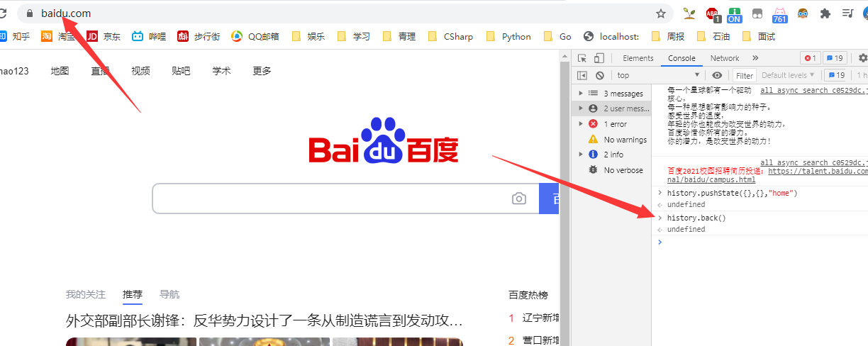Image resolution: width=868 pixels, height=346 pixels.
Task: Open the 石油 bookmarks folder
Action: click(713, 36)
